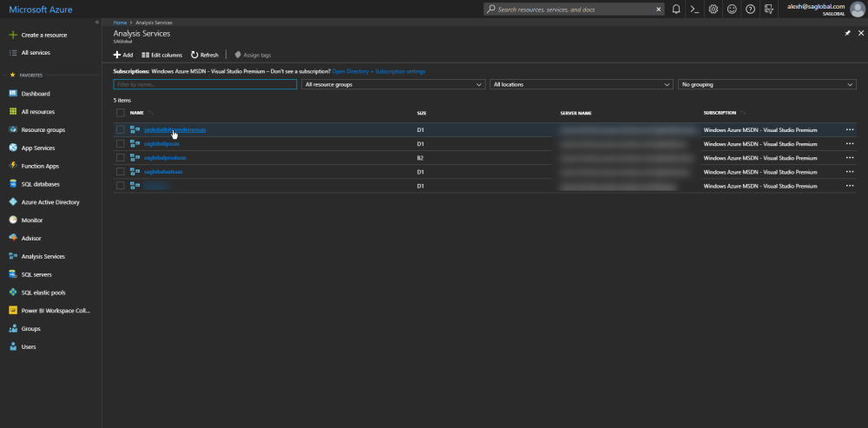Check the saglobalbitrendemossas row checkbox

[x=120, y=129]
